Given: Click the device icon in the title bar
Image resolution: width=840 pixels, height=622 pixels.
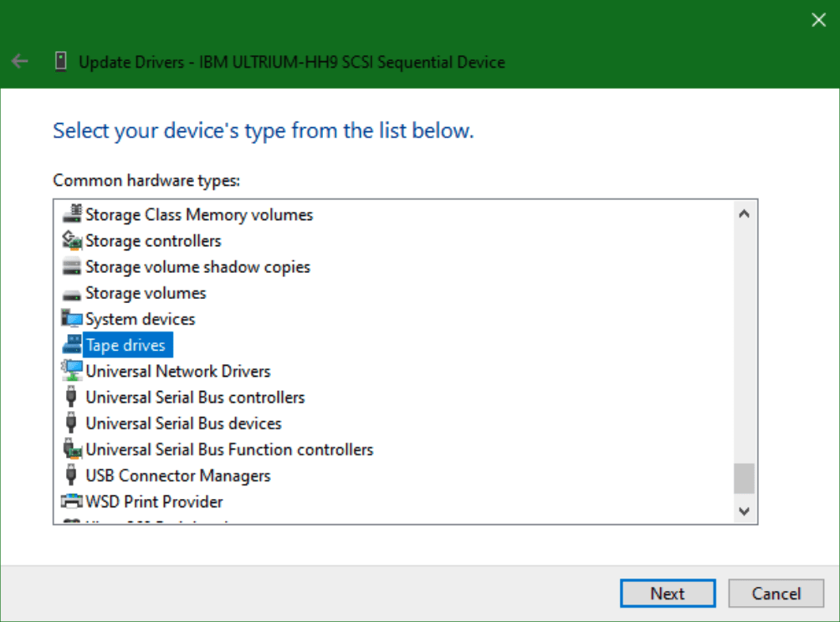Looking at the screenshot, I should (60, 62).
